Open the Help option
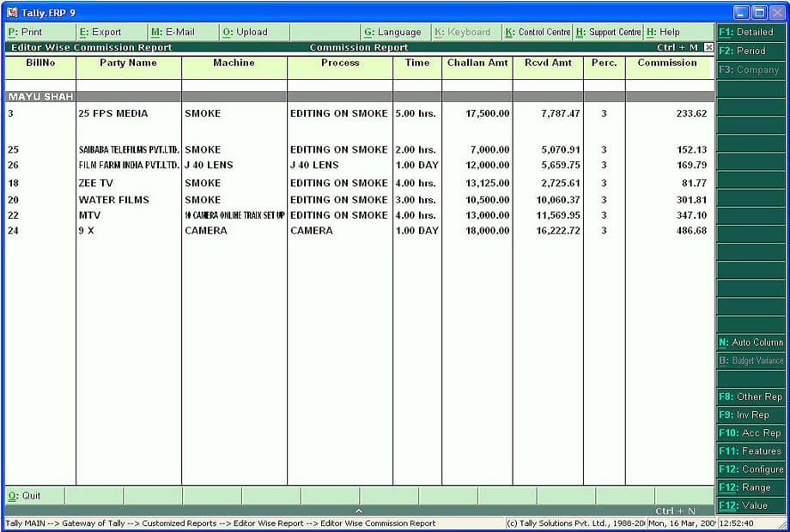The height and width of the screenshot is (532, 790). (x=678, y=33)
